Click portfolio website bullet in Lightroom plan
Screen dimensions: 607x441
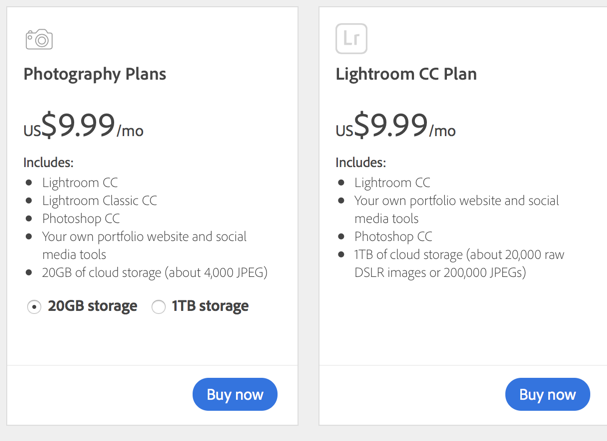tap(456, 209)
